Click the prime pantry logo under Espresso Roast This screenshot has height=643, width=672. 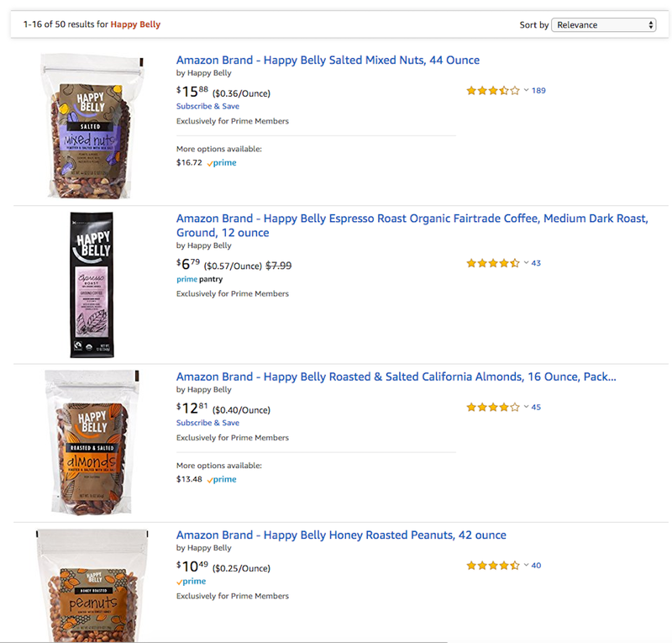pos(200,279)
